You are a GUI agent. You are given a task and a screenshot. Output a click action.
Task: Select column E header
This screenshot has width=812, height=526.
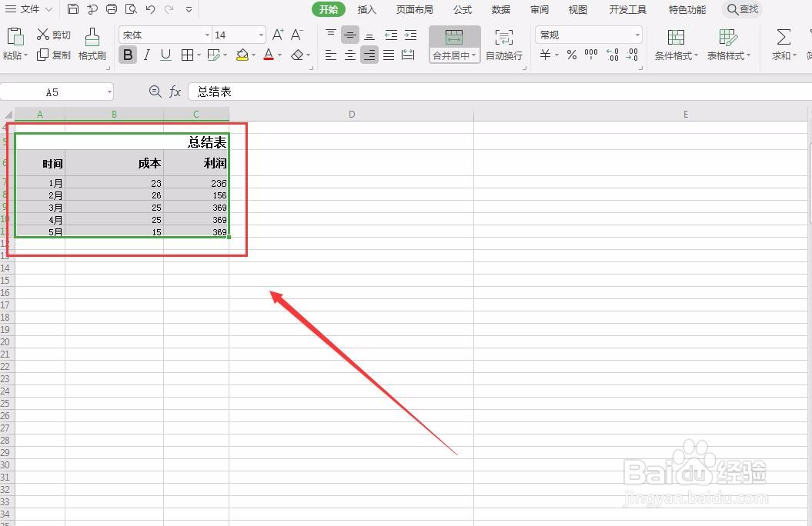click(x=686, y=115)
